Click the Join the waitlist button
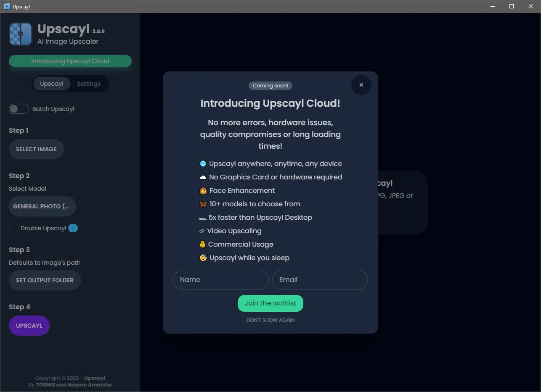This screenshot has height=392, width=541. pyautogui.click(x=270, y=303)
